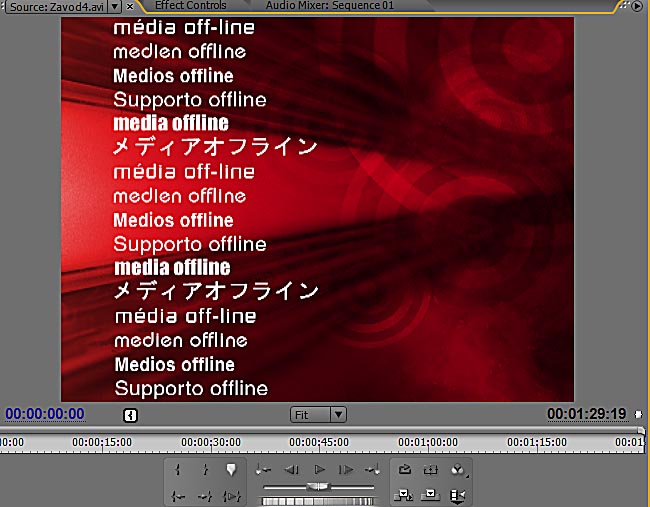The height and width of the screenshot is (507, 650).
Task: Click the time ruler at 00:01:00:00
Action: pyautogui.click(x=428, y=443)
